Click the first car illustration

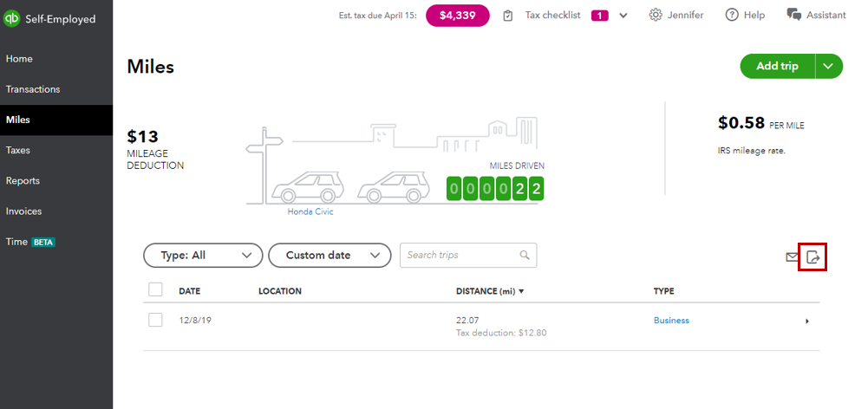(x=309, y=187)
